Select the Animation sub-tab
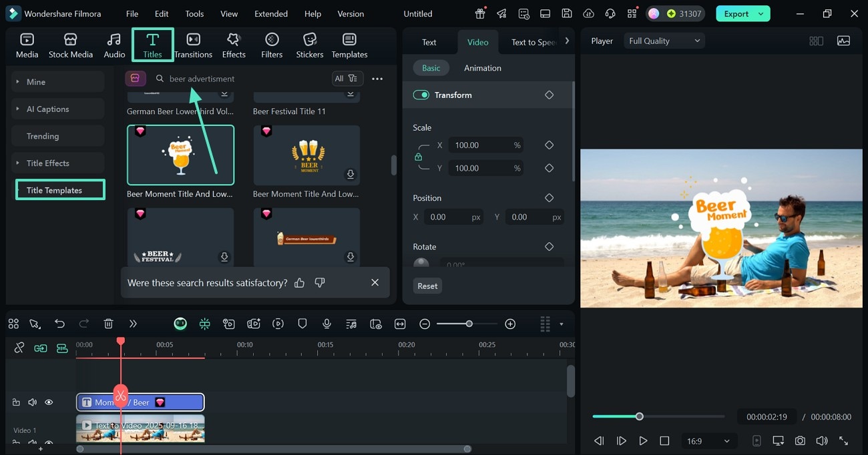The image size is (868, 455). click(x=483, y=68)
